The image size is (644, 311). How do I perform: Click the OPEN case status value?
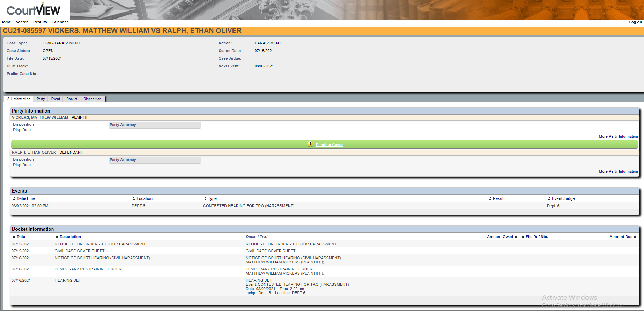point(48,51)
